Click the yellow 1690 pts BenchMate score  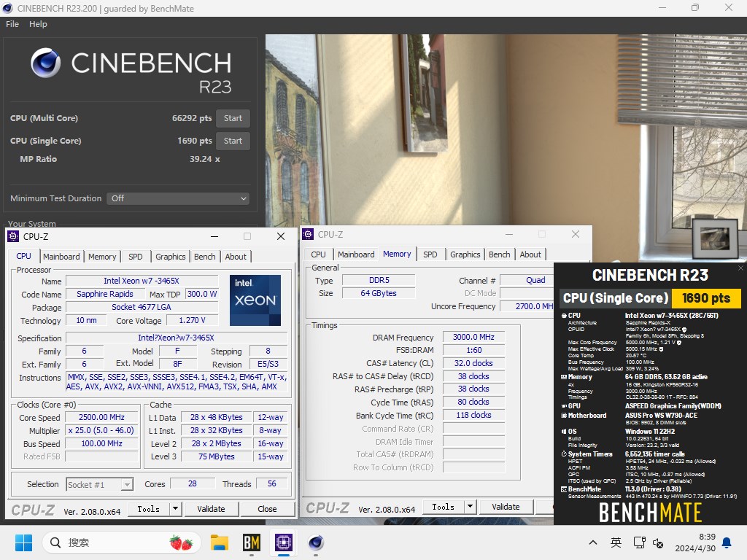point(706,298)
